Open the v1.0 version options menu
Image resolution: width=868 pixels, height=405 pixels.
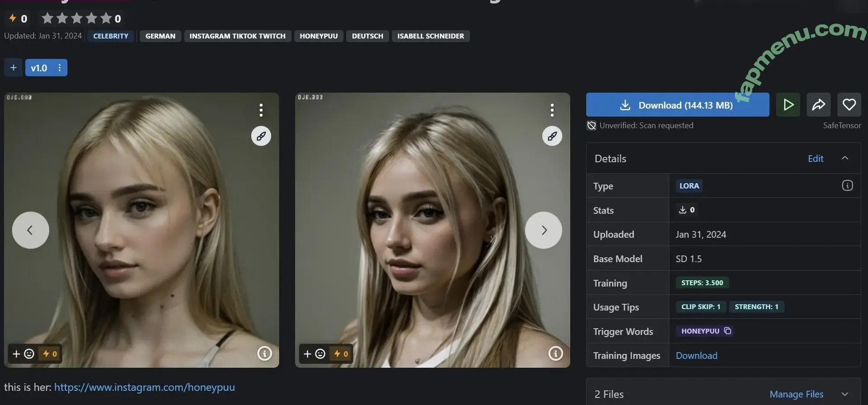click(x=60, y=68)
